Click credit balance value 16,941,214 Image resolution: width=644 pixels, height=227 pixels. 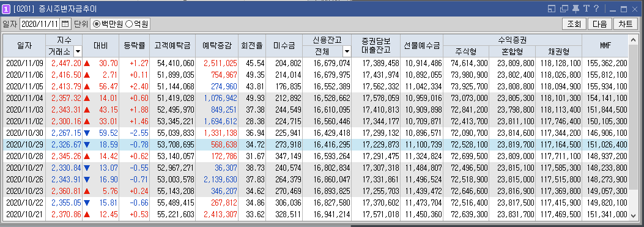[x=332, y=215]
